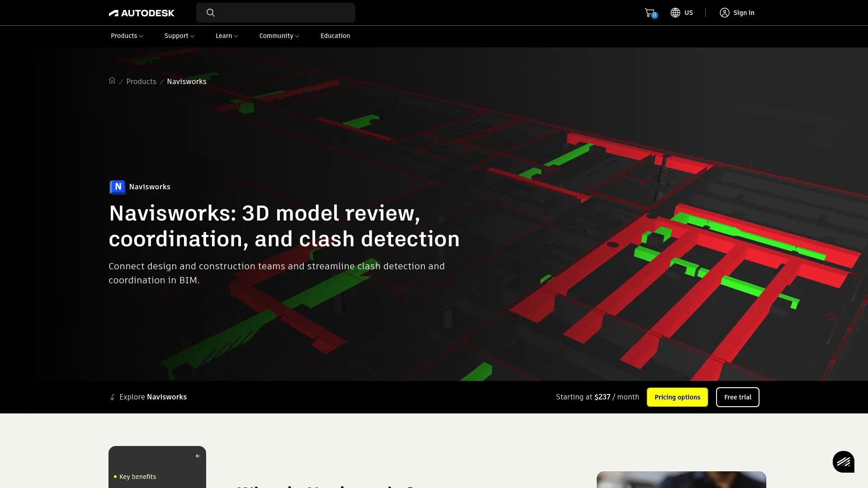Image resolution: width=868 pixels, height=488 pixels.
Task: Expand the Learn chevron
Action: pos(236,36)
